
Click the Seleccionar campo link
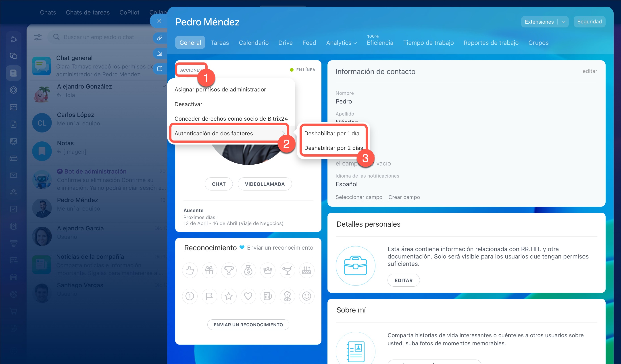(358, 197)
